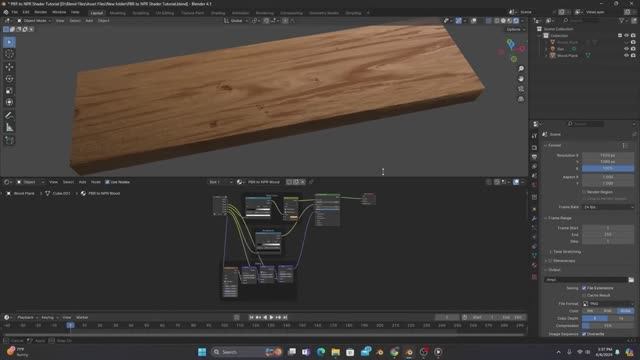
Task: Open the node editor Node menu
Action: click(96, 182)
